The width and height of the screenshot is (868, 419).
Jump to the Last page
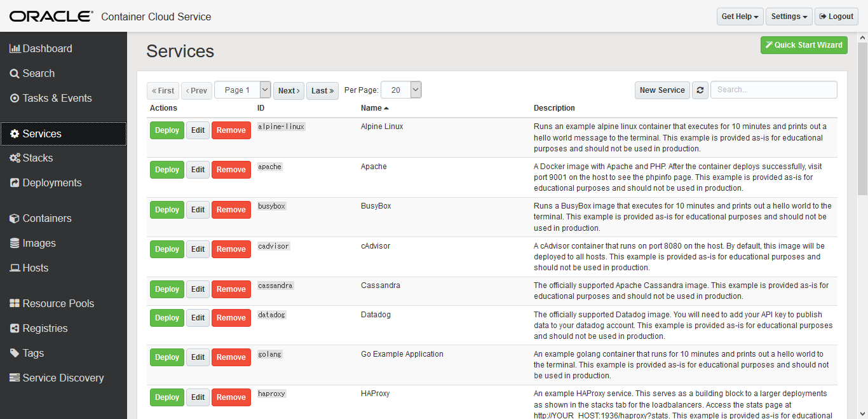tap(322, 91)
